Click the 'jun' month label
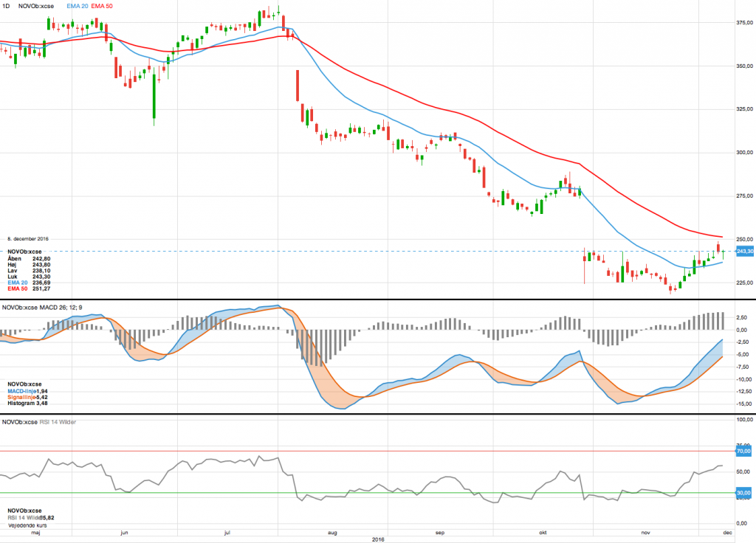756x543 pixels. pos(124,533)
